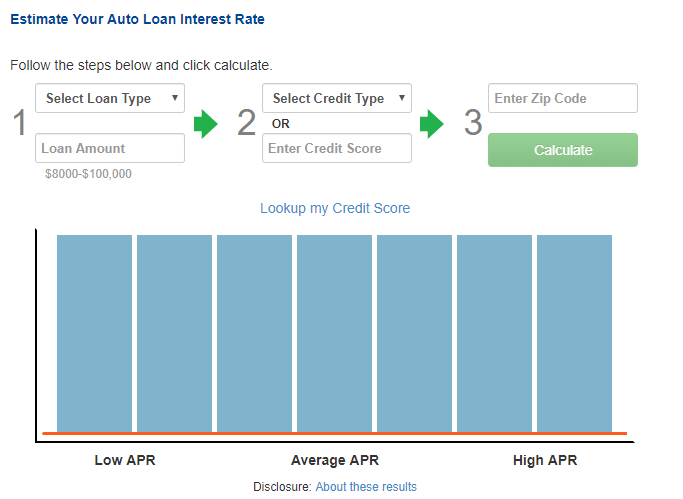Open the About these results link
This screenshot has height=499, width=683.
click(x=366, y=486)
